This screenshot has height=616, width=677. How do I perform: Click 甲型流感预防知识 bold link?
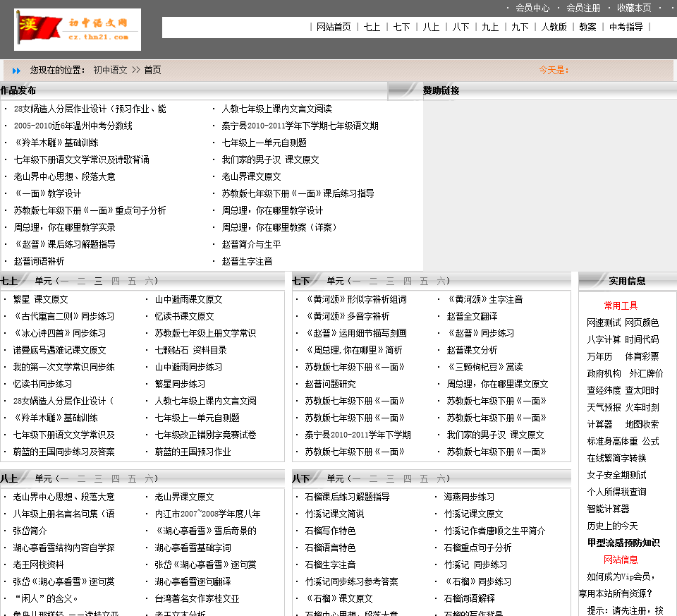[623, 543]
